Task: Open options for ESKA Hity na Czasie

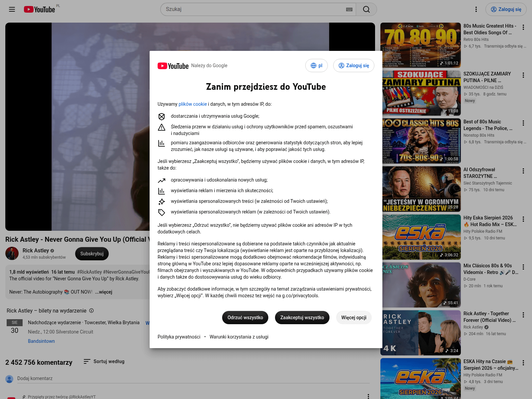Action: pyautogui.click(x=523, y=363)
